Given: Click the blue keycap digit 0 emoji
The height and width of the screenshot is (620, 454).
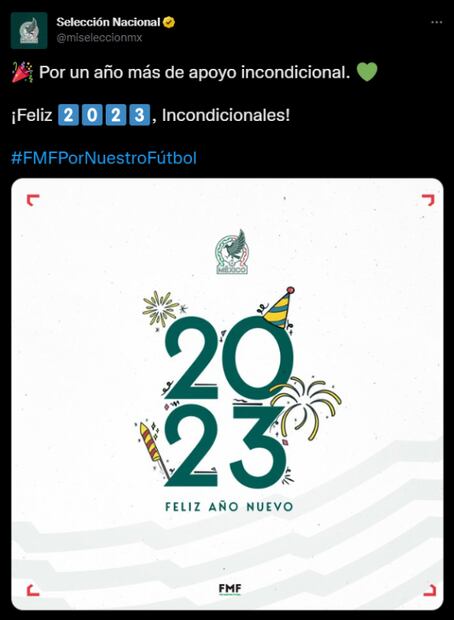Looking at the screenshot, I should [x=92, y=115].
